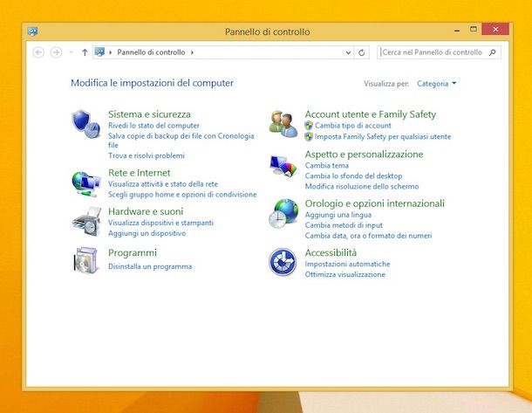The height and width of the screenshot is (413, 532).
Task: Refresh the Pannello di controllo view
Action: (362, 52)
